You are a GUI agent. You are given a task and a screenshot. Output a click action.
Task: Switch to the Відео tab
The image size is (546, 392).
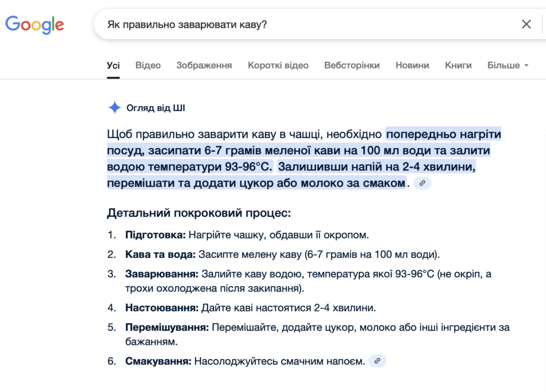point(148,66)
